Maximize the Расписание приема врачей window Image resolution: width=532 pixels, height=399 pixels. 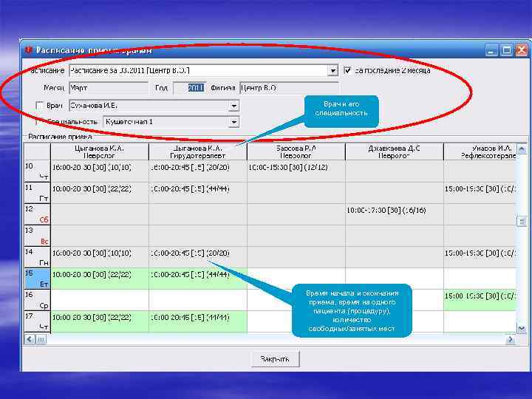click(x=506, y=50)
